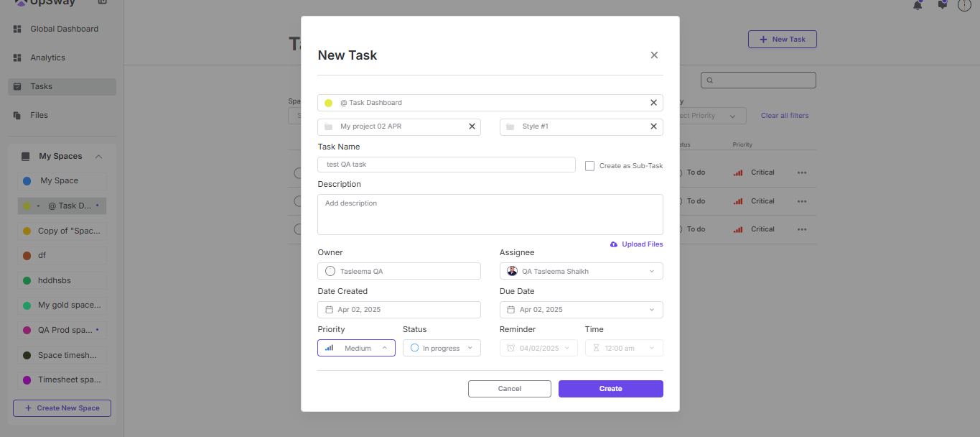Open more options for the first Critical task
This screenshot has height=437, width=980.
(x=802, y=172)
